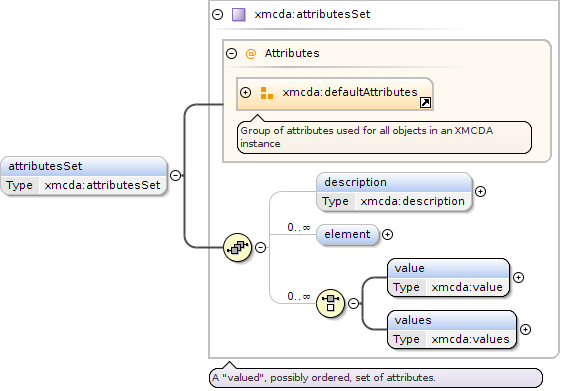
Task: Click the choice compositor icon
Action: 330,303
